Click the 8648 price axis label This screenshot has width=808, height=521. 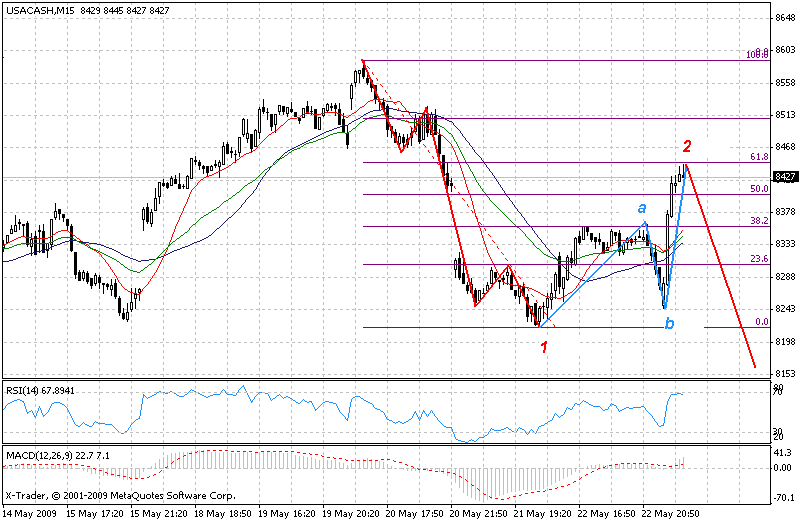click(785, 18)
